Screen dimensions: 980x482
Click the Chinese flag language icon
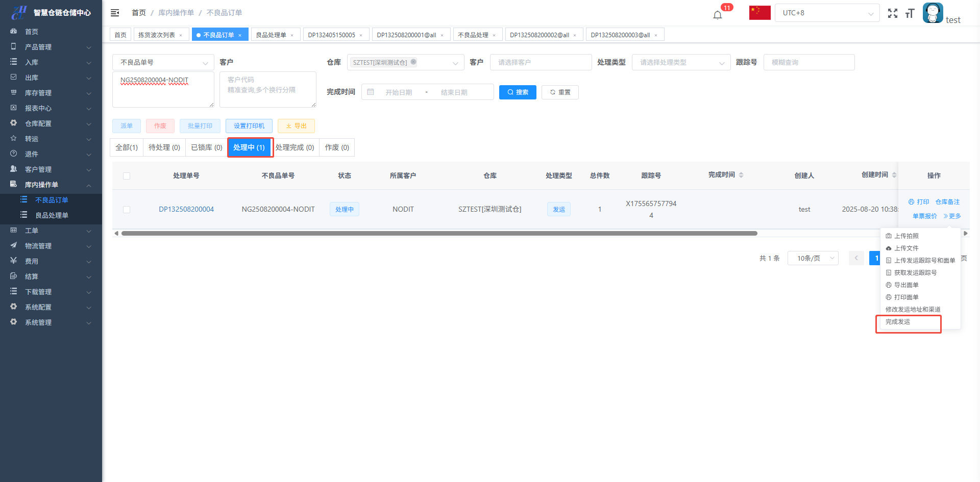(759, 13)
